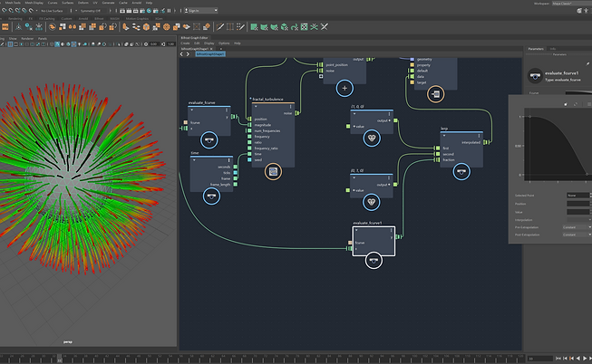Click the evaluate_fcurve1 node's circular icon
Screen dimensions: 592x364
[x=374, y=261]
